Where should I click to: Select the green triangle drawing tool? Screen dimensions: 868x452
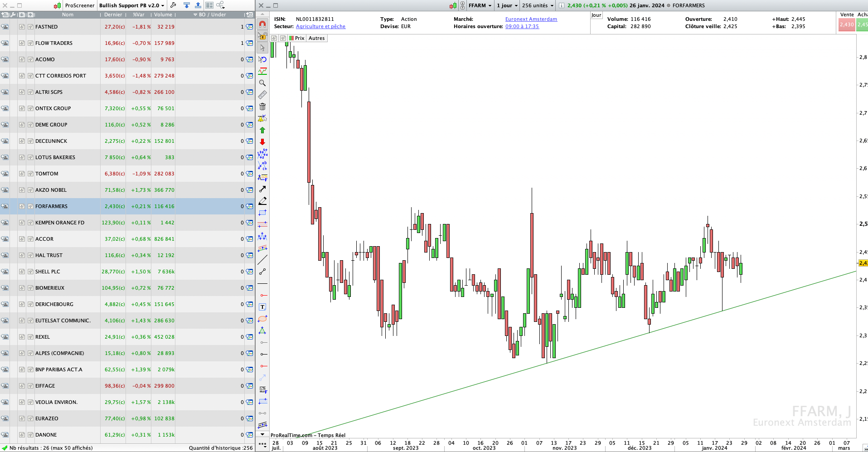coord(262,330)
